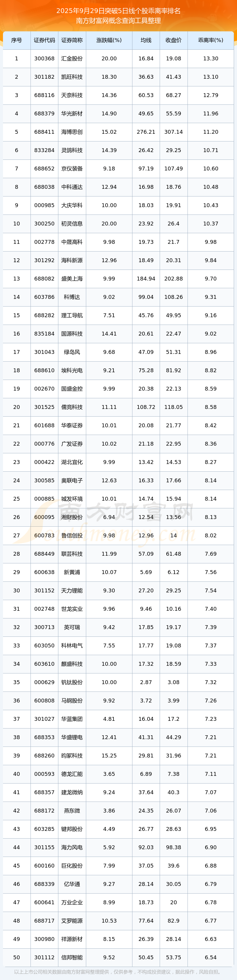The height and width of the screenshot is (980, 237).
Task: Select stock name 灵鸽科技
Action: click(x=72, y=150)
